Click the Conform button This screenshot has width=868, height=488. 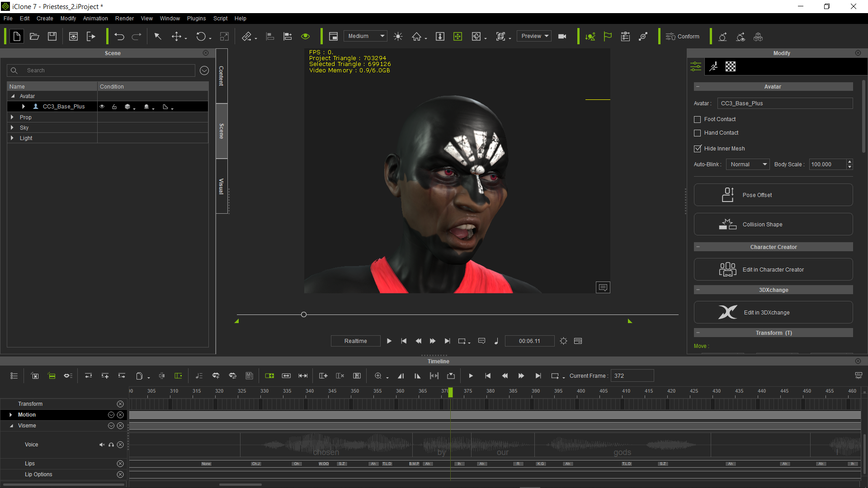(683, 37)
